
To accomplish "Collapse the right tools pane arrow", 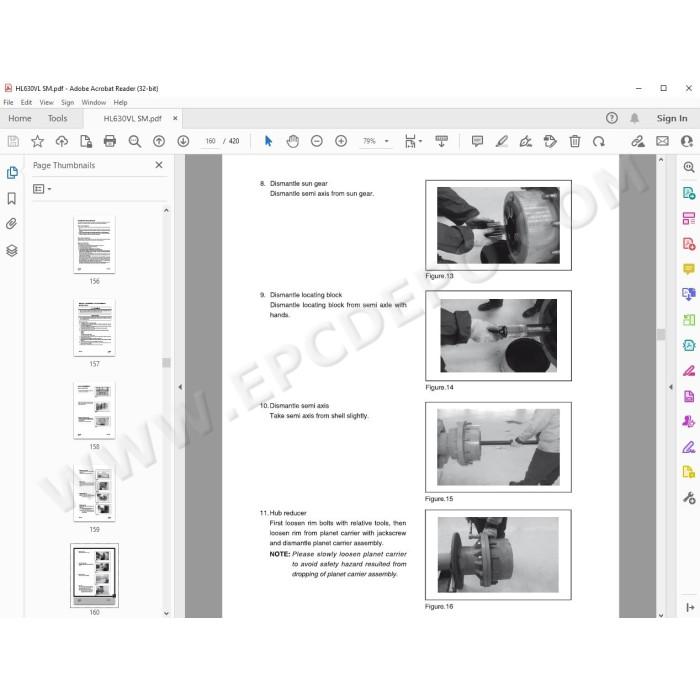I will tap(671, 387).
